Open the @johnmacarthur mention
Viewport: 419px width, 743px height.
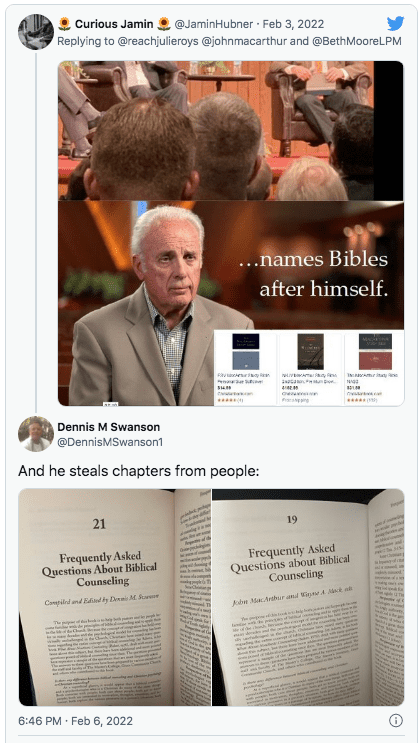point(245,41)
